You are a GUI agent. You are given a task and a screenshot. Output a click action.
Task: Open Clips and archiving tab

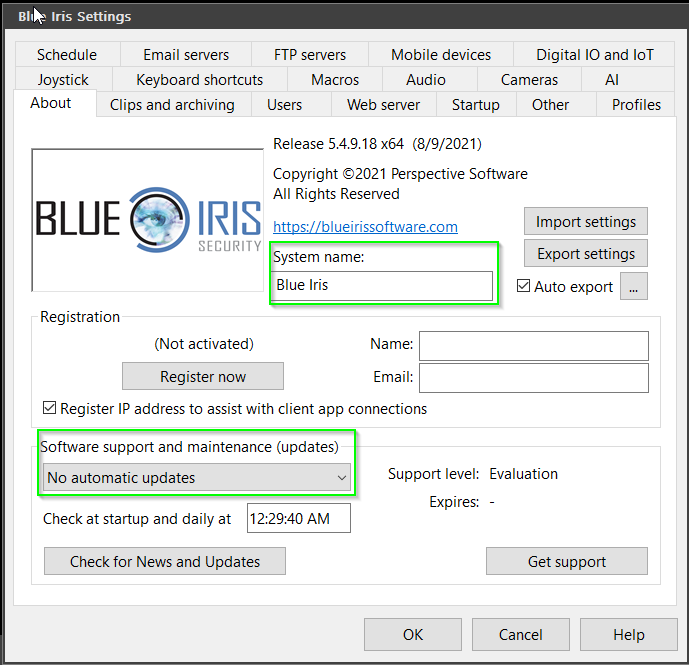[x=172, y=105]
